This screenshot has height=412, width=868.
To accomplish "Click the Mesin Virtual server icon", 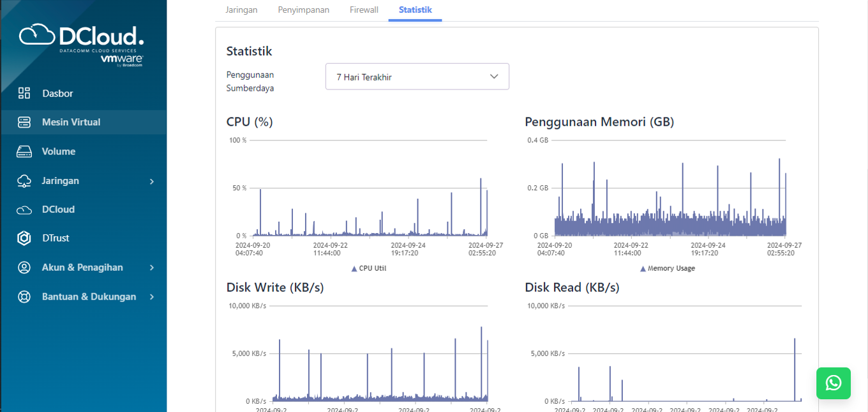I will point(24,122).
